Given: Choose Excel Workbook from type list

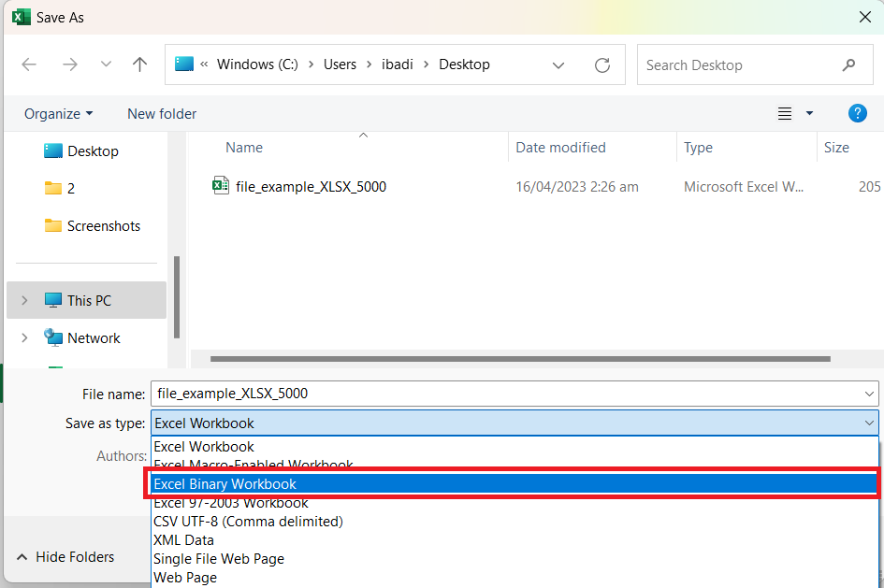Looking at the screenshot, I should point(514,447).
